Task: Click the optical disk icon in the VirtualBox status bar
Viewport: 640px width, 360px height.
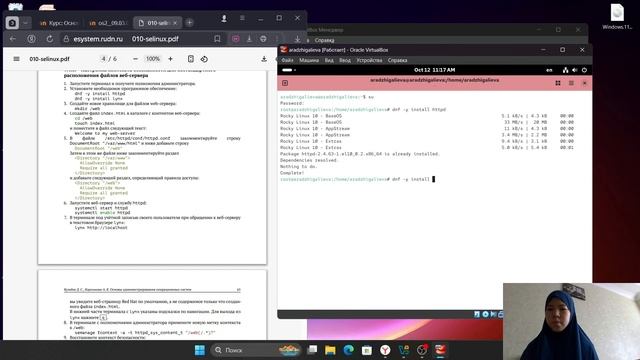Action: tap(485, 314)
